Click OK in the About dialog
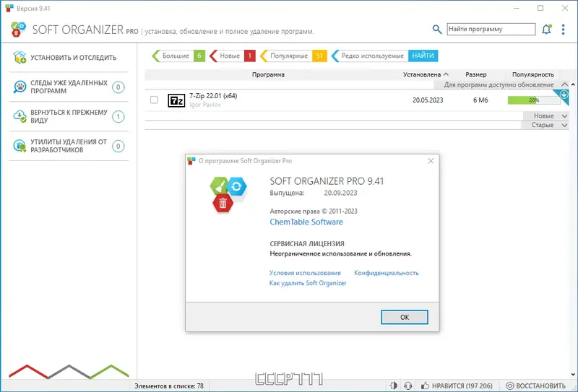Viewport: 578px width, 392px height. point(405,317)
